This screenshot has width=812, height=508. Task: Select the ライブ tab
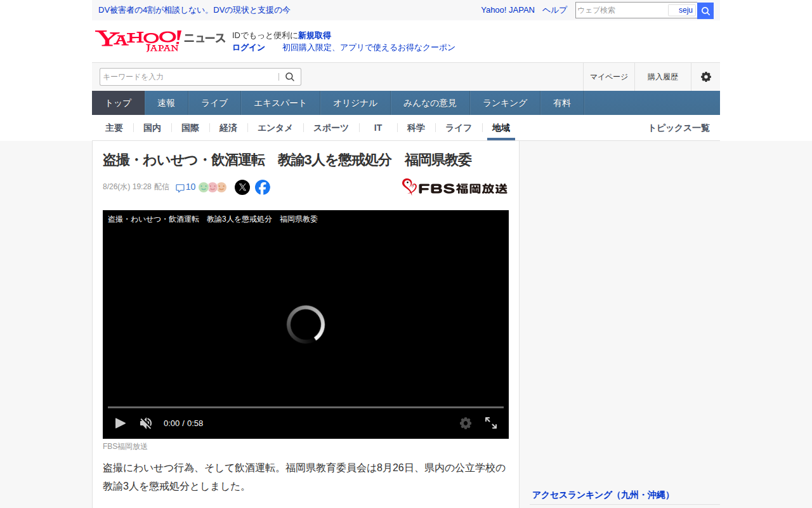pyautogui.click(x=214, y=103)
